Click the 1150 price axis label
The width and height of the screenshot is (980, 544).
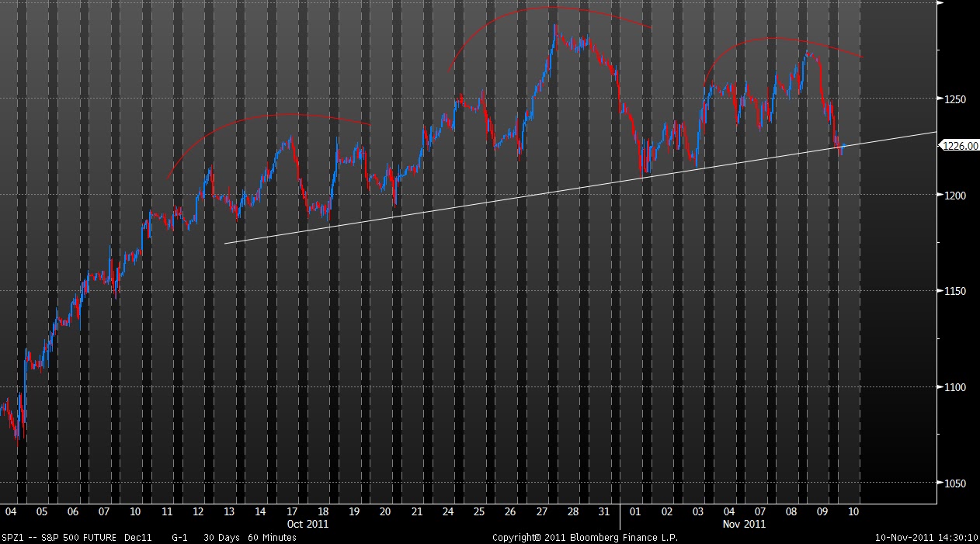tap(954, 291)
